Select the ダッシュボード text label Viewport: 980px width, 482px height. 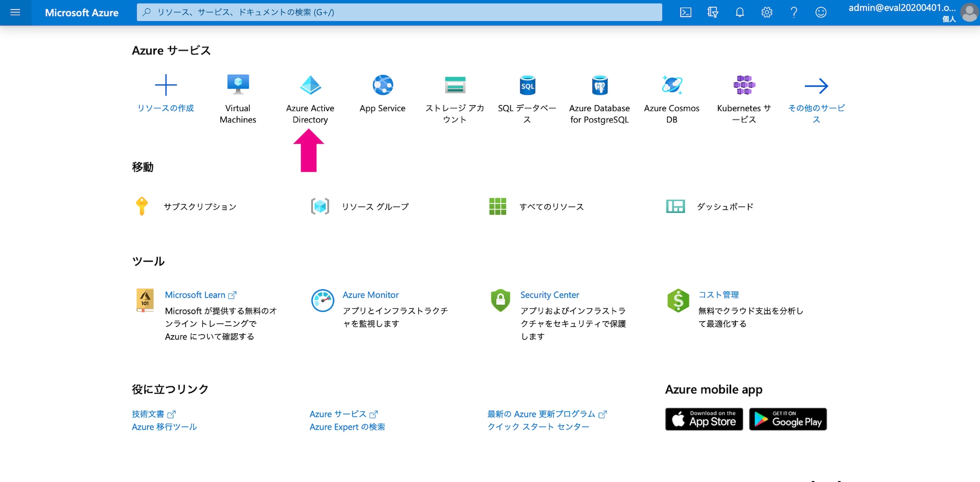pos(725,207)
